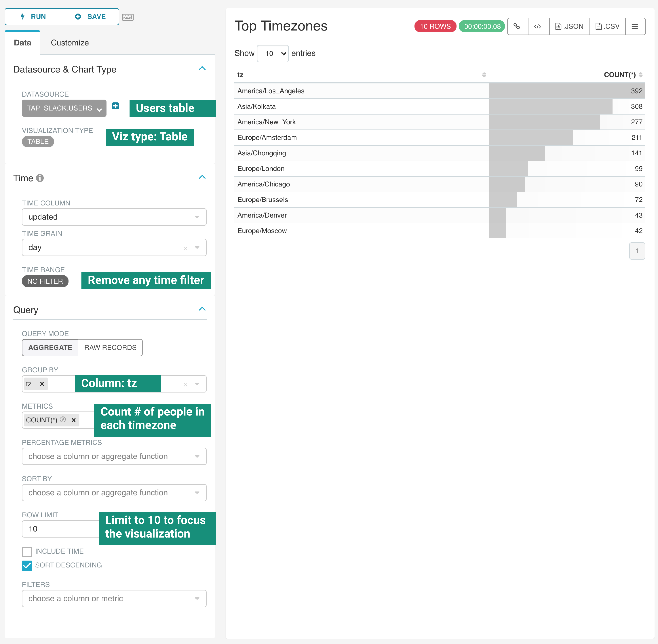The image size is (658, 644).
Task: Switch to the Customize tab
Action: [x=70, y=43]
